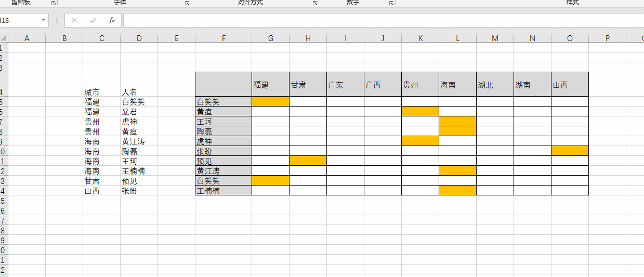Image resolution: width=644 pixels, height=277 pixels.
Task: Select the gray 预见 row label
Action: click(x=224, y=161)
